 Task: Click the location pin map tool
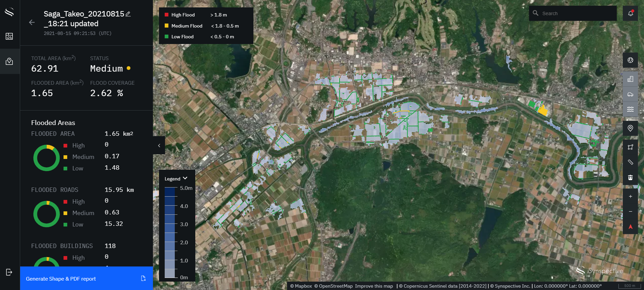(x=630, y=128)
